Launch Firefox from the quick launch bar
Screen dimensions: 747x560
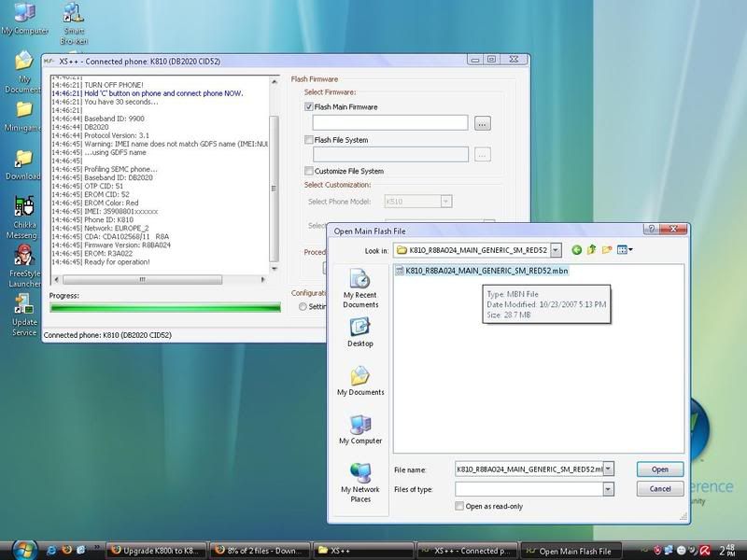[x=66, y=550]
